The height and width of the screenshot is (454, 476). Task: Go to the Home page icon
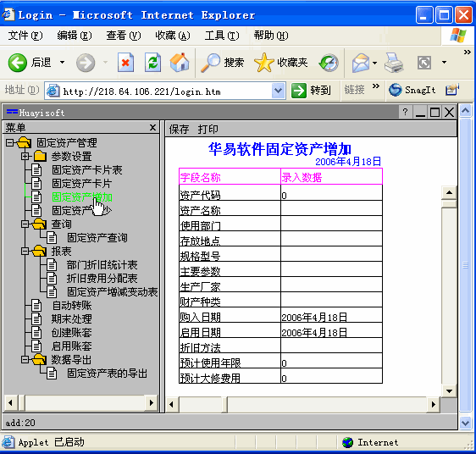[x=180, y=63]
